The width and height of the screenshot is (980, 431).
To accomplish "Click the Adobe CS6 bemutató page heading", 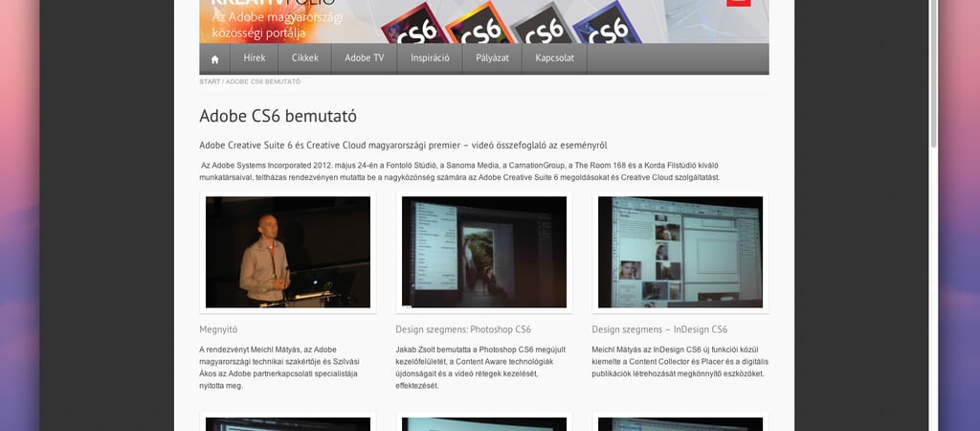I will [x=278, y=117].
